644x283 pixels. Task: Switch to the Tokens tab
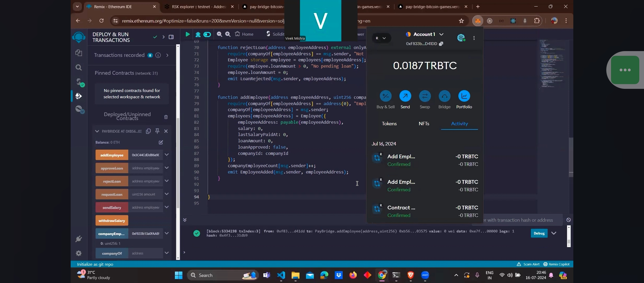(x=389, y=124)
